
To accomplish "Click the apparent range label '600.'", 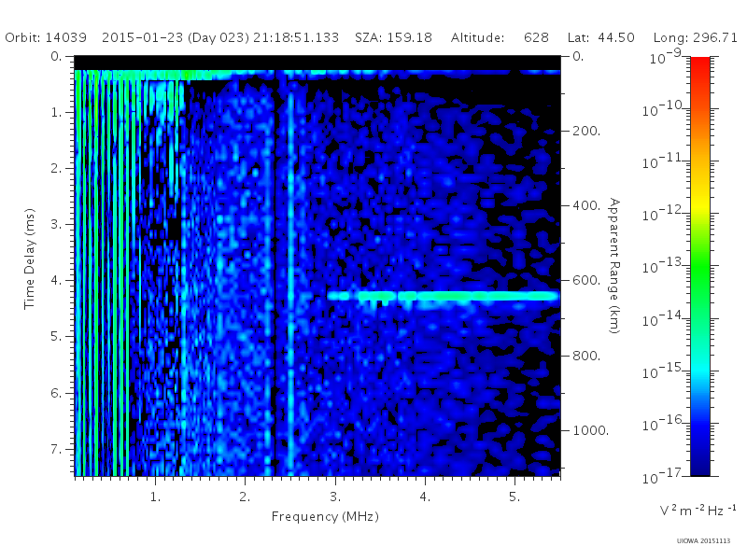I will pos(586,281).
